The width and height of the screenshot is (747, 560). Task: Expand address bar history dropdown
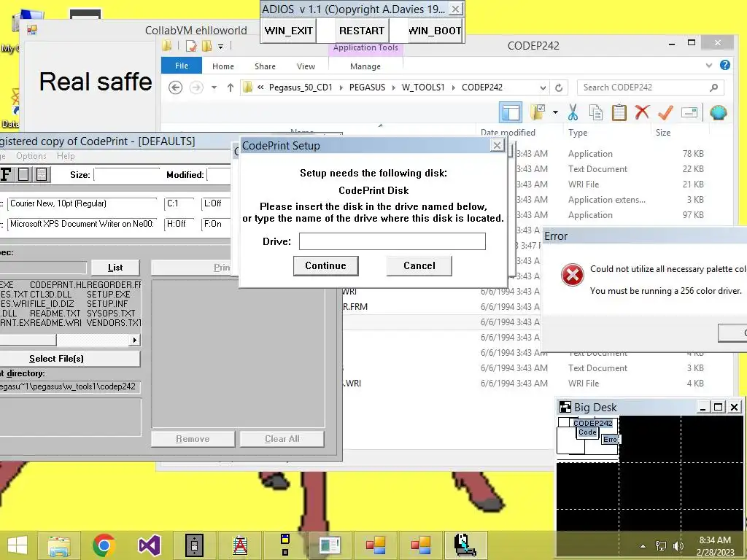click(543, 87)
